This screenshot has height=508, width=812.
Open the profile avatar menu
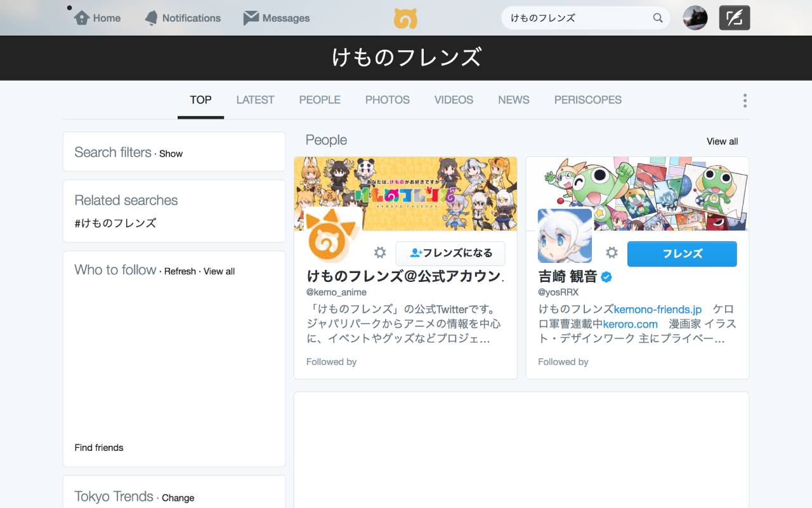pyautogui.click(x=695, y=18)
